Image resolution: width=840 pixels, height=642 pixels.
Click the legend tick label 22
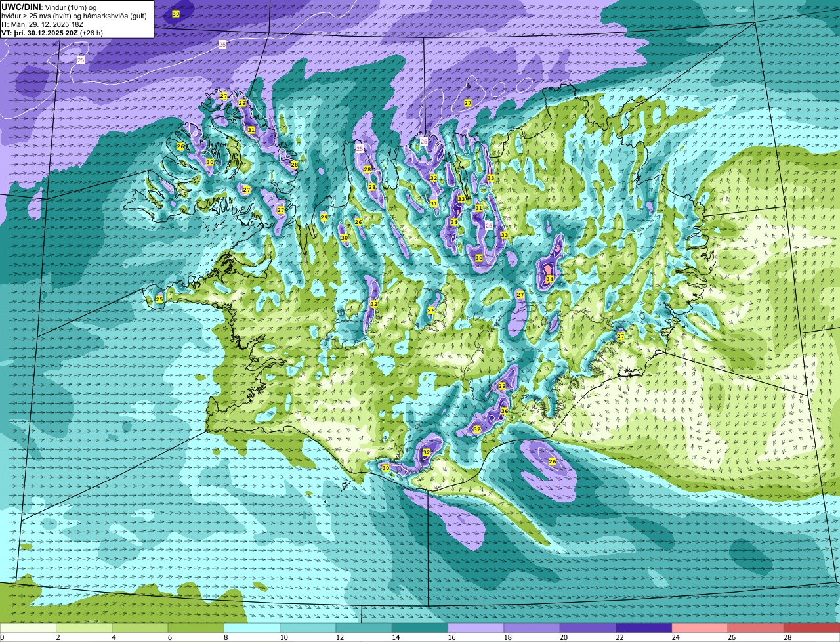619,637
